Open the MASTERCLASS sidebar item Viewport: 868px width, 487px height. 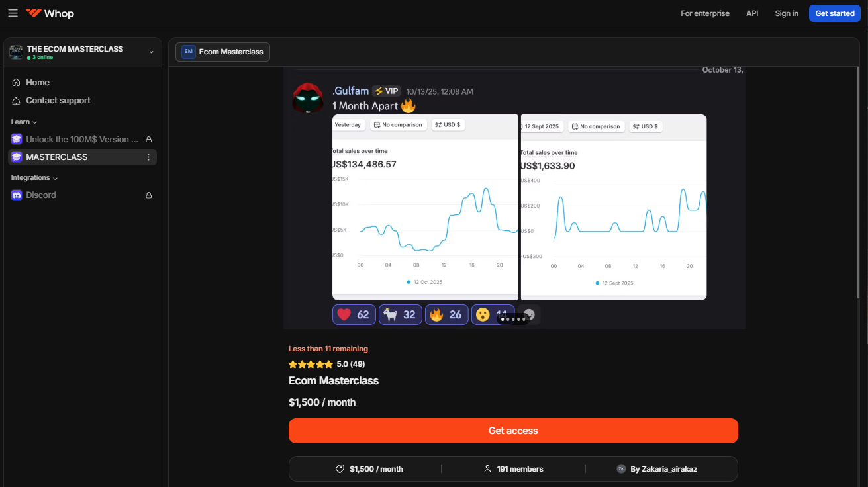coord(57,157)
